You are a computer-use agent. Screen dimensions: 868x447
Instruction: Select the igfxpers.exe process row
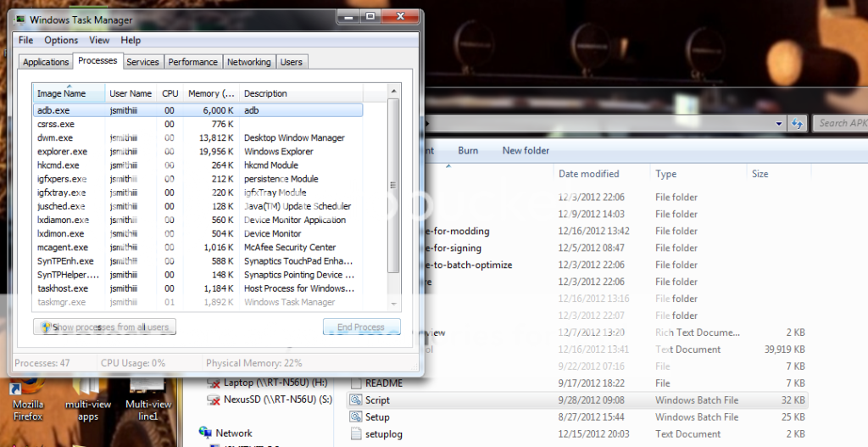(x=198, y=179)
